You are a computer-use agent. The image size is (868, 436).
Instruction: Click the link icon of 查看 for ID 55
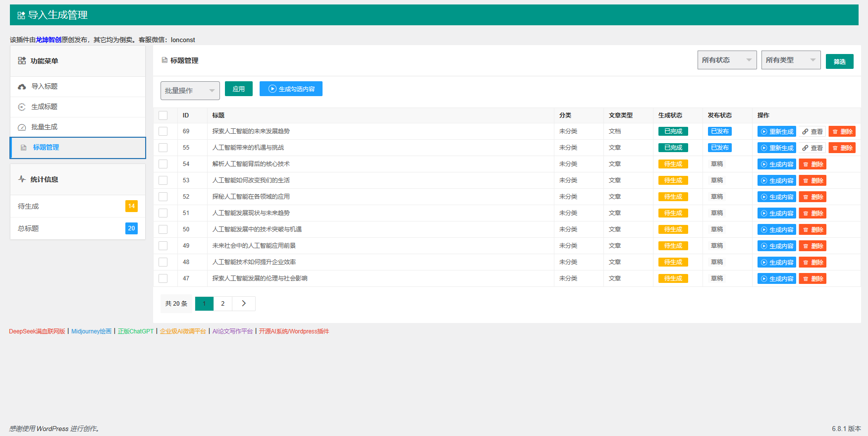tap(806, 148)
